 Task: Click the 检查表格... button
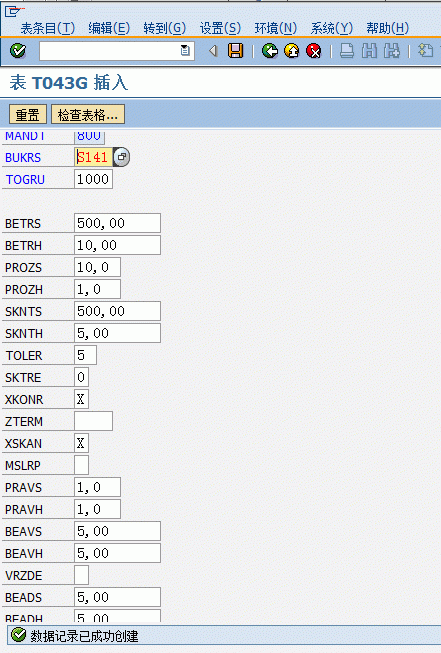click(x=87, y=115)
